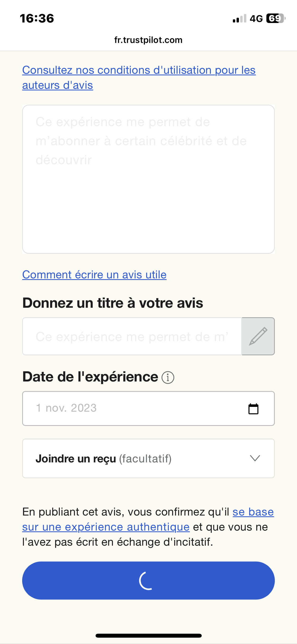Tap the cellular signal bars icon
The image size is (297, 644).
click(x=239, y=19)
